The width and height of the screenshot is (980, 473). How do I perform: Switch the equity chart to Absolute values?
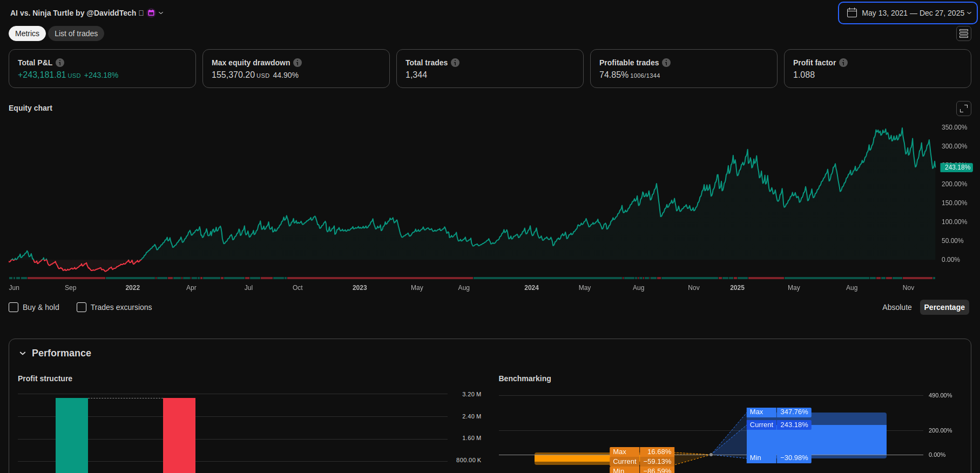pos(896,307)
